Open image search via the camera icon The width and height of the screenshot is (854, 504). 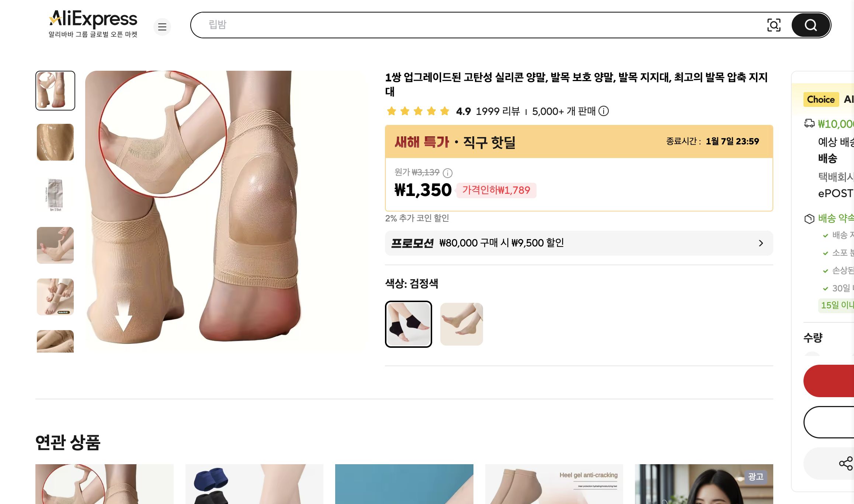tap(774, 25)
